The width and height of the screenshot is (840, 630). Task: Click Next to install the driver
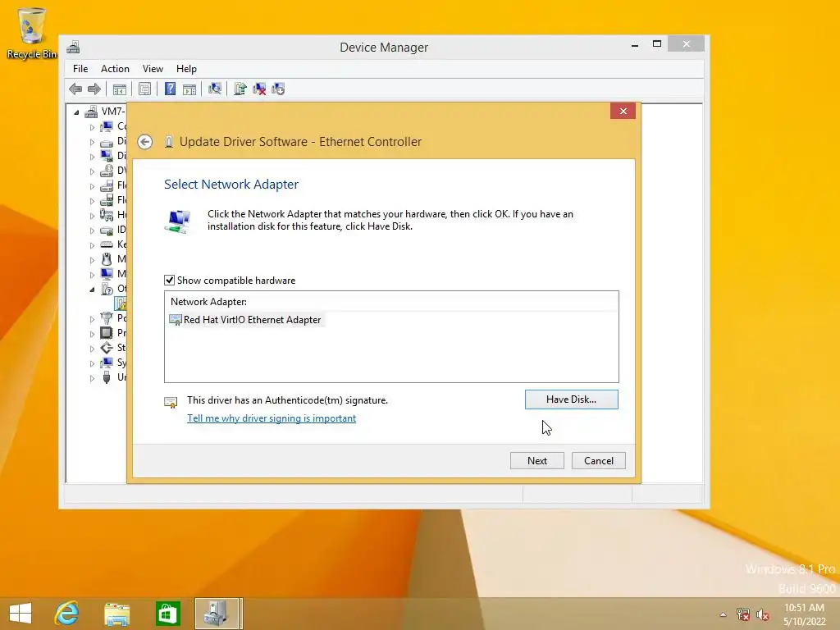[536, 461]
